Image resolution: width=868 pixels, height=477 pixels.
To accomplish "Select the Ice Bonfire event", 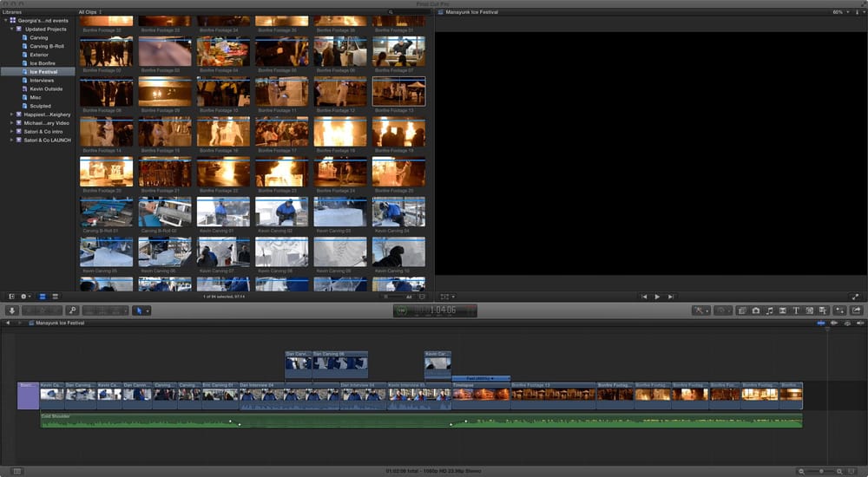I will [x=42, y=63].
